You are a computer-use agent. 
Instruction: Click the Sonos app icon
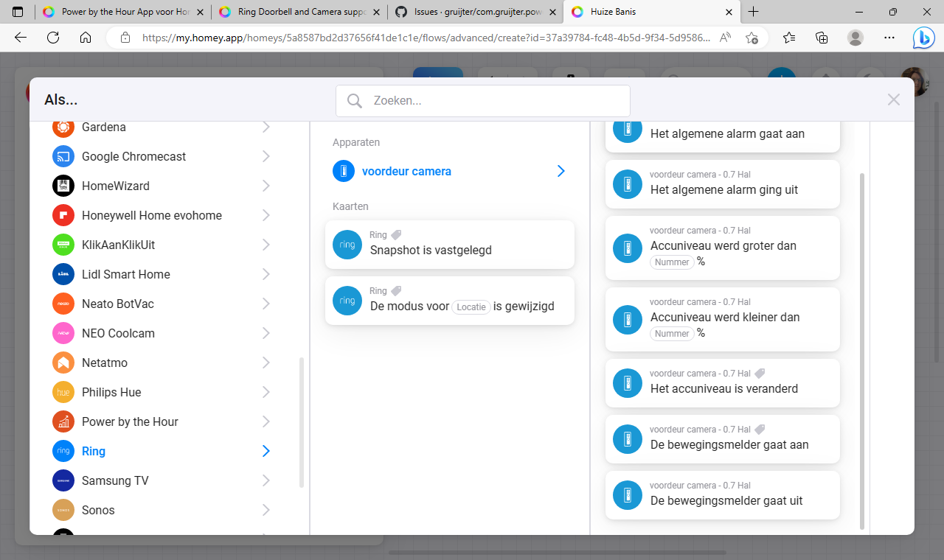click(63, 510)
